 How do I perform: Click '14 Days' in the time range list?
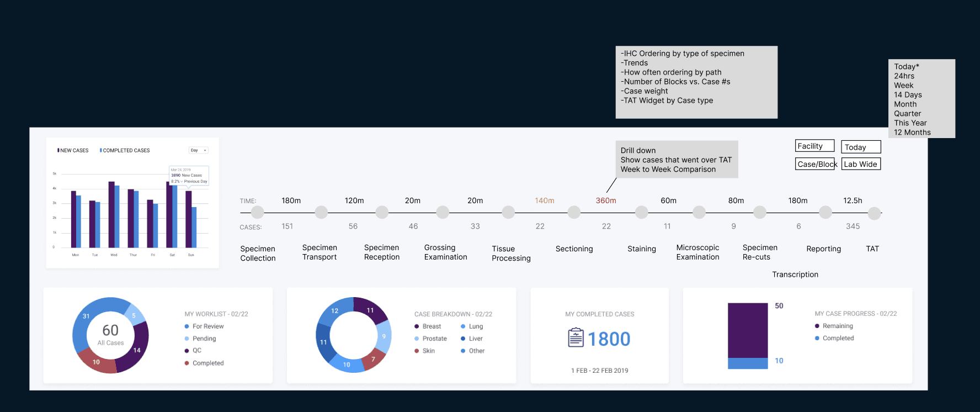908,95
